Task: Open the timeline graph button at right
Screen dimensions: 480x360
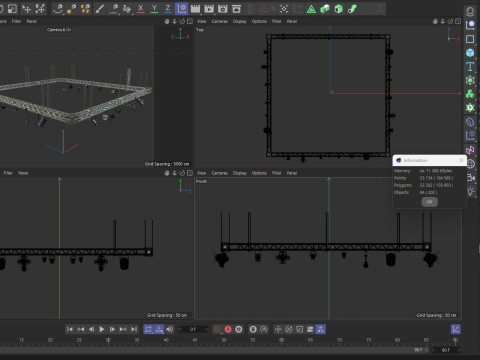Action: click(456, 329)
